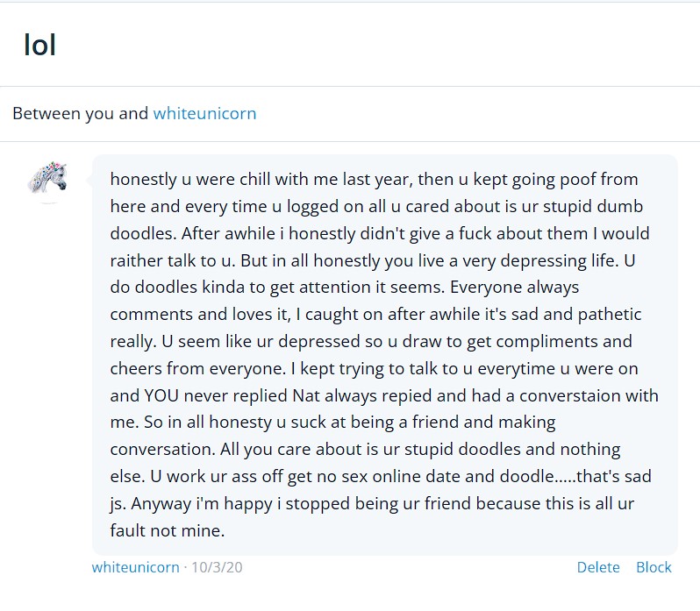
Task: Click the 10/3/20 message timestamp
Action: 217,567
